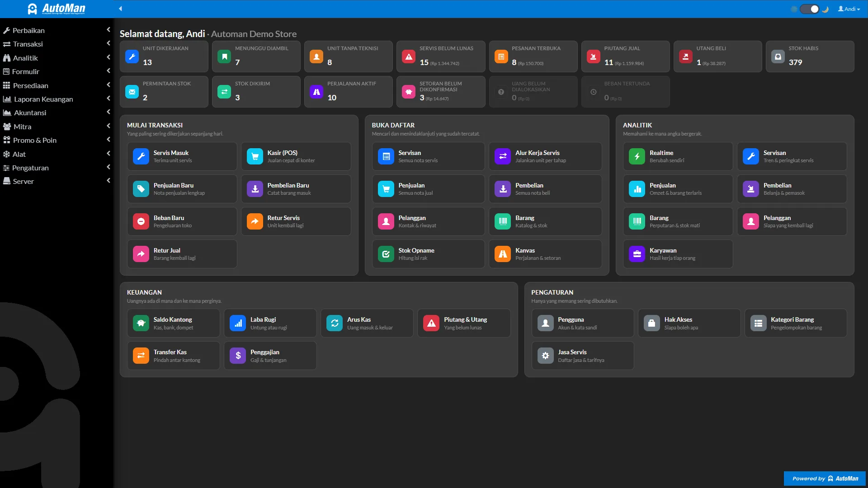Click the AutoMan logo in the header
The width and height of the screenshot is (868, 488).
click(x=57, y=9)
